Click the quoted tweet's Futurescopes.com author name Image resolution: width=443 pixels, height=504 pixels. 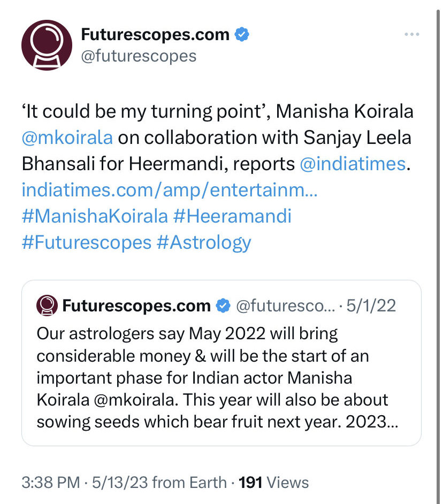(136, 306)
